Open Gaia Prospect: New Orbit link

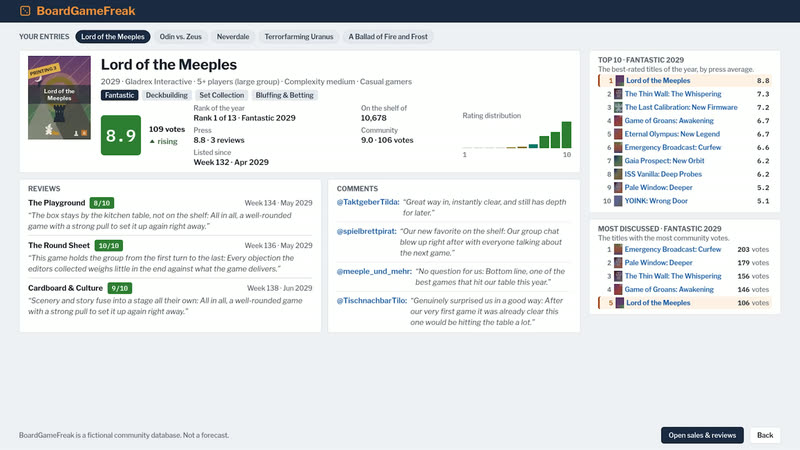pos(664,161)
